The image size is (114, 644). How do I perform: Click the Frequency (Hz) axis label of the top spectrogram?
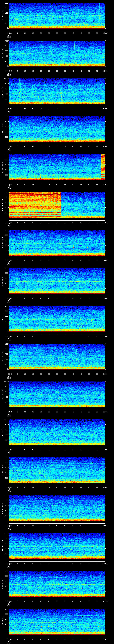tap(3, 16)
